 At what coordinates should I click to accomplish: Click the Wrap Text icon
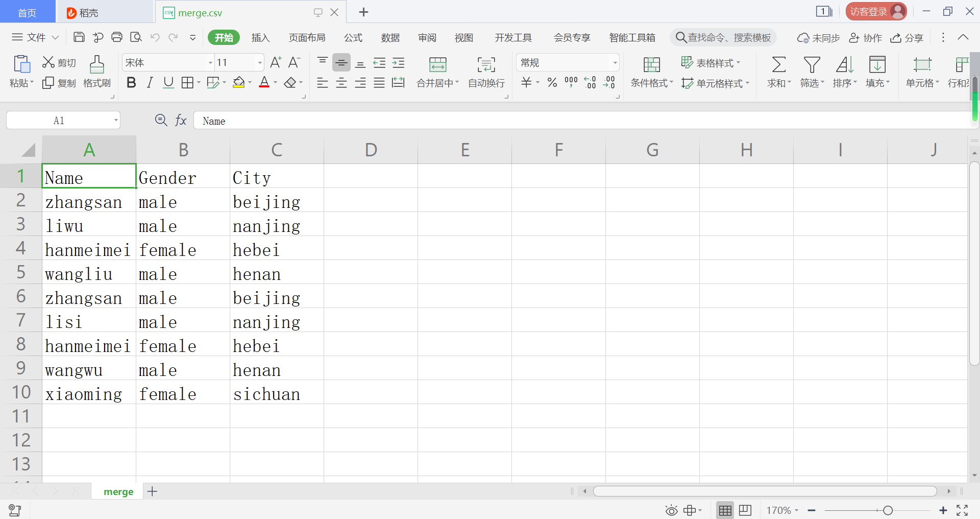pos(486,64)
